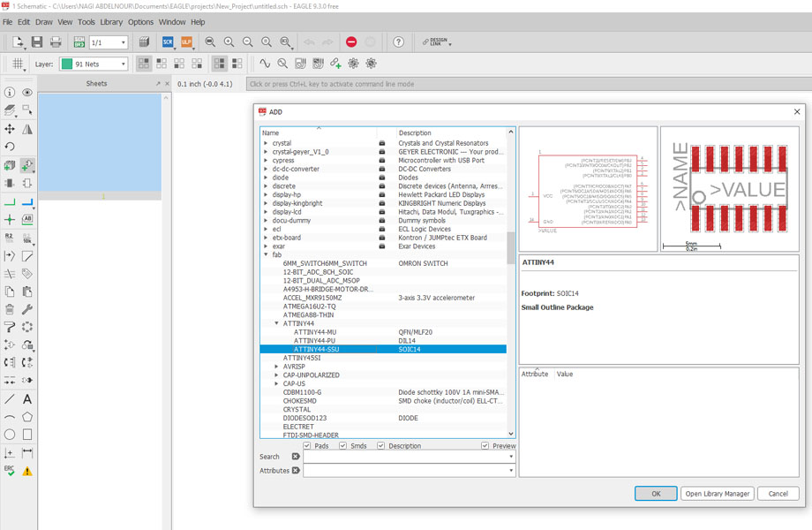Select the Change (wrench) tool
Image resolution: width=812 pixels, height=530 pixels.
(x=27, y=309)
